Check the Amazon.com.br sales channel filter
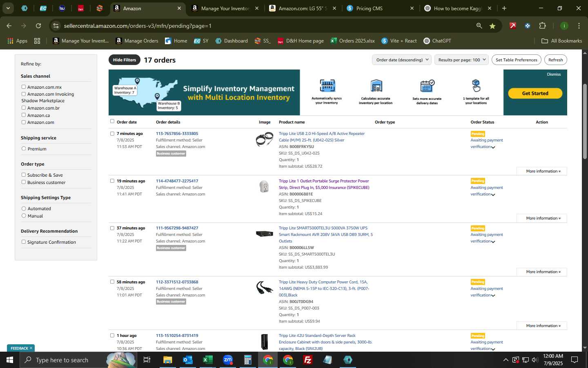This screenshot has height=368, width=588. coord(24,108)
